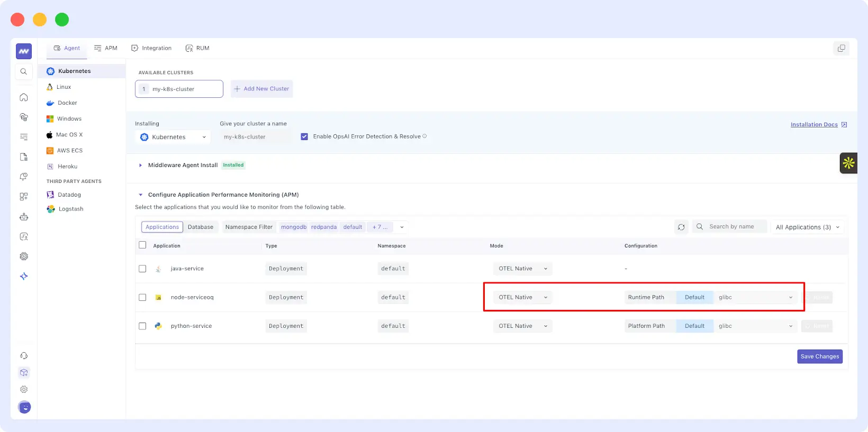868x432 pixels.
Task: Open the All Applications (3) dropdown
Action: pos(807,227)
